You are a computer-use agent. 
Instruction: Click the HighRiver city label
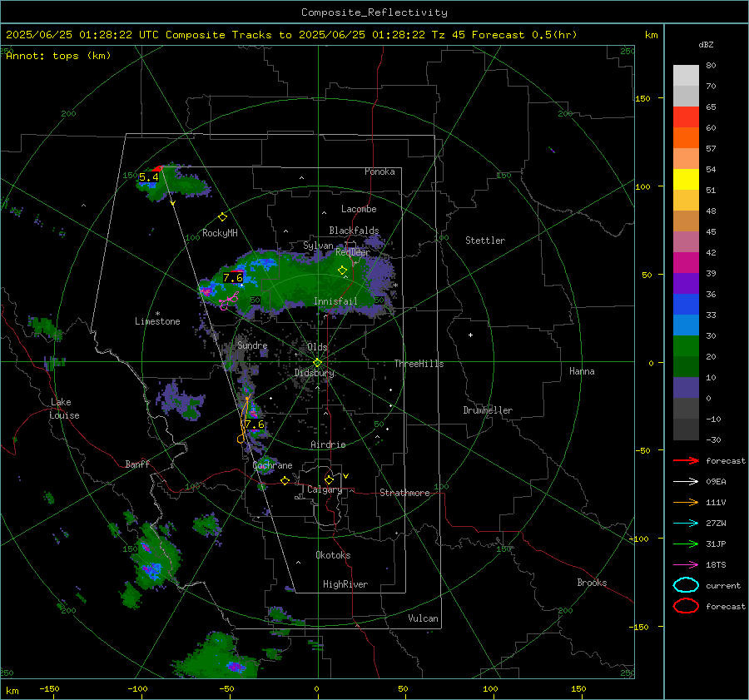pos(345,584)
